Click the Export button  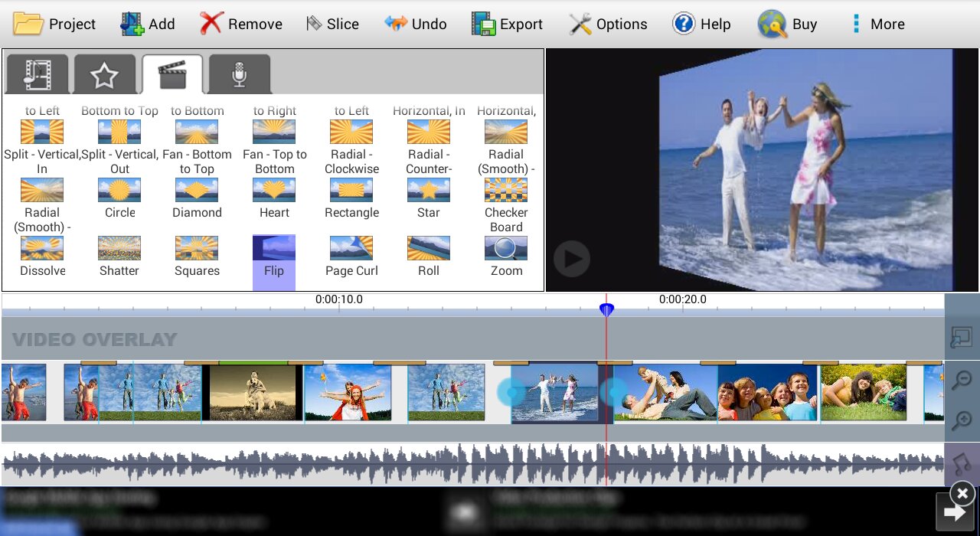pos(507,24)
